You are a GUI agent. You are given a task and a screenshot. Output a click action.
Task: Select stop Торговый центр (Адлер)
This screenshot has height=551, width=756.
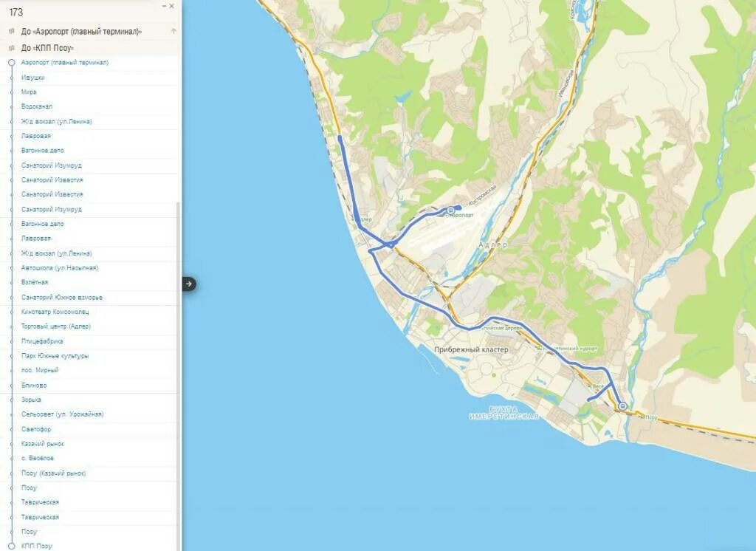click(56, 326)
